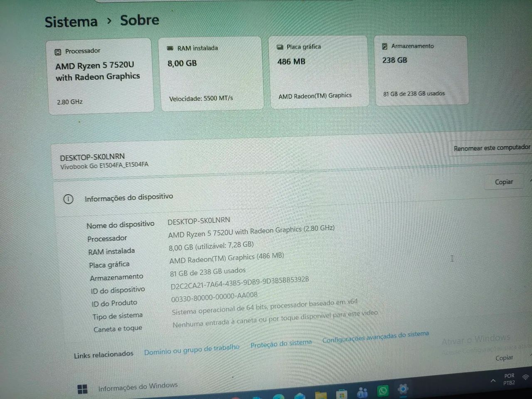532x399 pixels.
Task: Click the RAM instalada memory icon
Action: click(x=170, y=48)
